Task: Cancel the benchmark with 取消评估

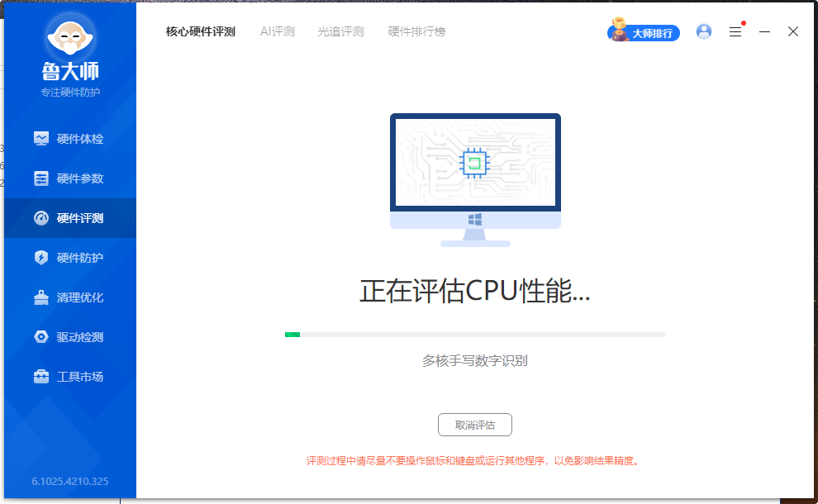Action: (x=475, y=425)
